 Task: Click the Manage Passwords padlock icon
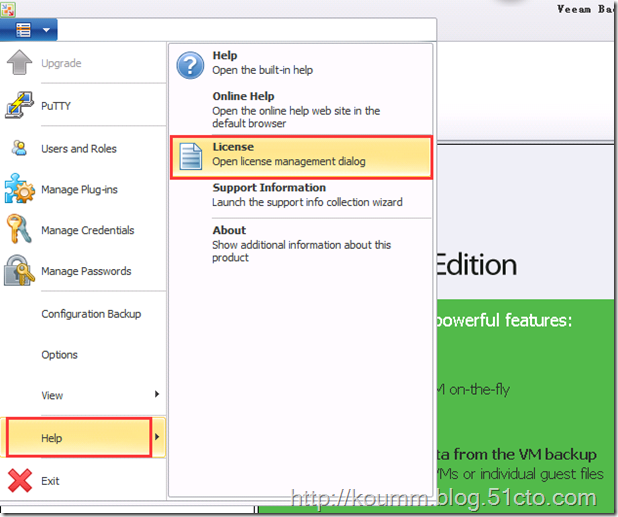(19, 270)
